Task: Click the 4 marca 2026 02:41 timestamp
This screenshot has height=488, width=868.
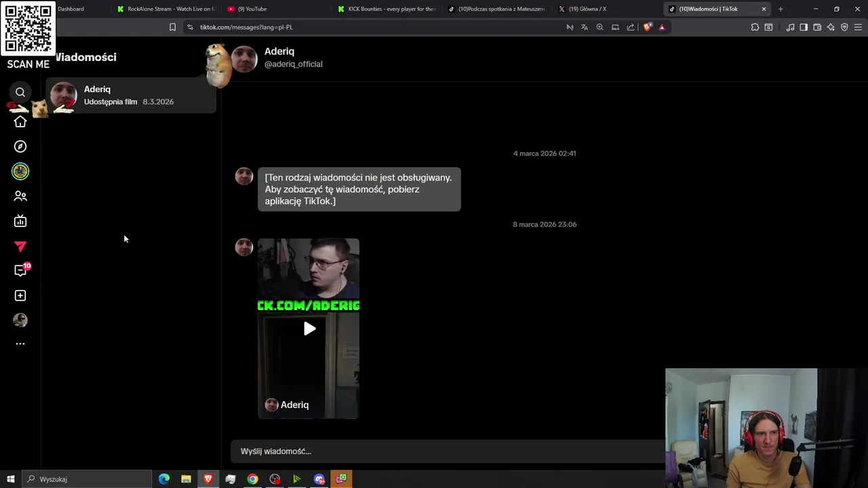Action: pos(545,154)
